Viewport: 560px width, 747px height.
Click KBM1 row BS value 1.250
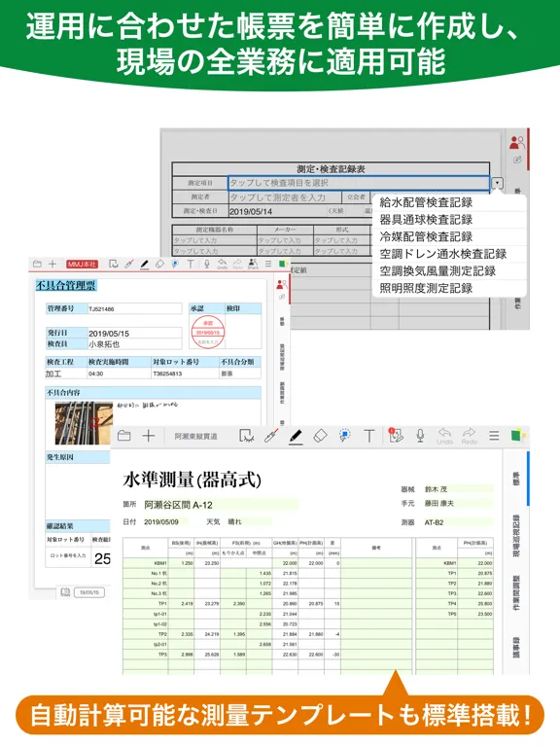tap(182, 563)
